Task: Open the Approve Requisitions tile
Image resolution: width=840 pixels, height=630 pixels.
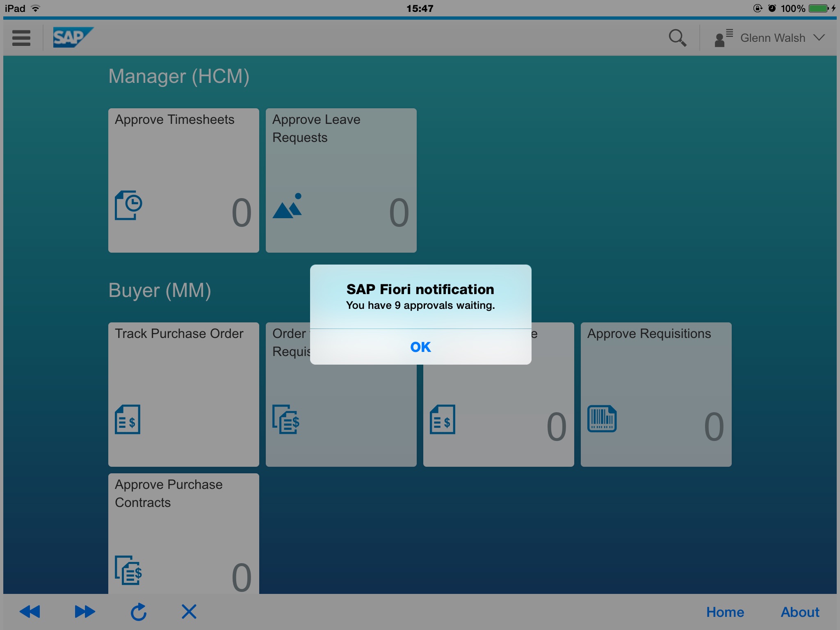Action: (656, 394)
